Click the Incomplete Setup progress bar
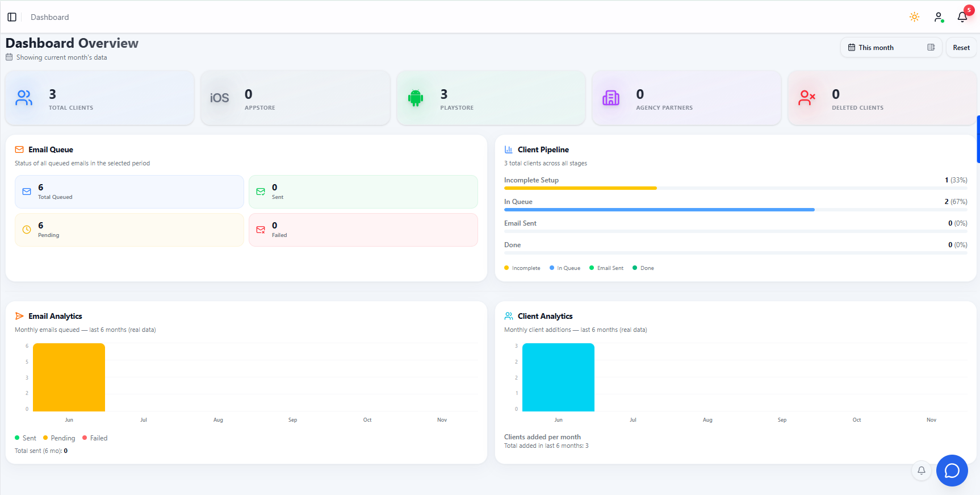980x495 pixels. (x=736, y=188)
